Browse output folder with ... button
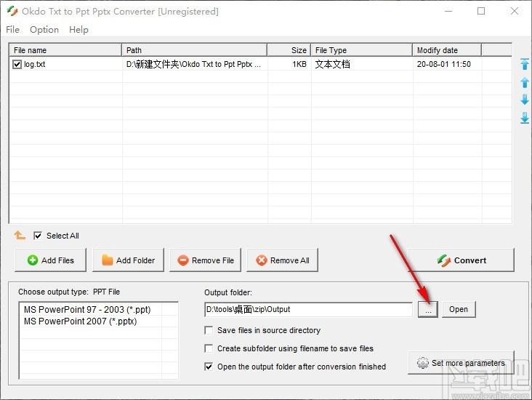Viewport: 532px width, 400px height. tap(428, 309)
